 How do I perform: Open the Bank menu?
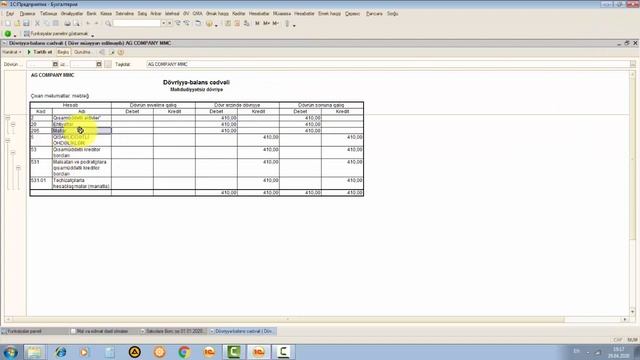[x=91, y=13]
